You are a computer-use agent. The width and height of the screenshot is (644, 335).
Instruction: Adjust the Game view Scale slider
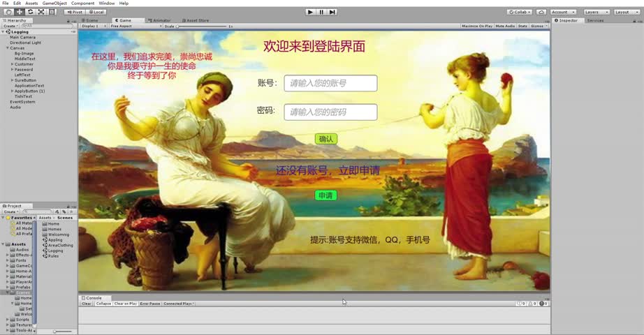click(203, 26)
